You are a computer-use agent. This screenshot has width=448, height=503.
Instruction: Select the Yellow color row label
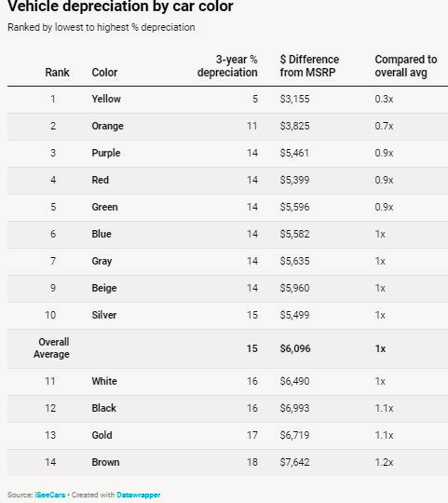tap(106, 99)
